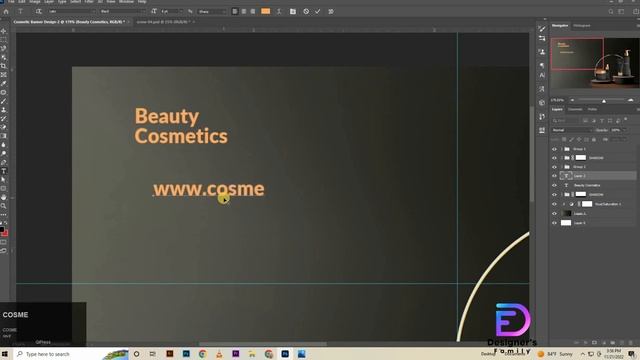
Task: Hide the Hue/Saturation 1 adjustment layer
Action: [554, 204]
